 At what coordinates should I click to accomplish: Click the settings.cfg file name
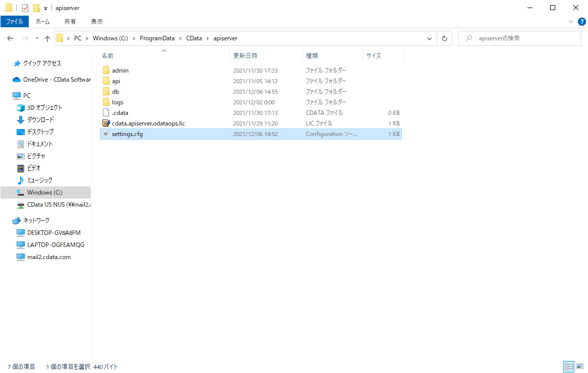[127, 134]
